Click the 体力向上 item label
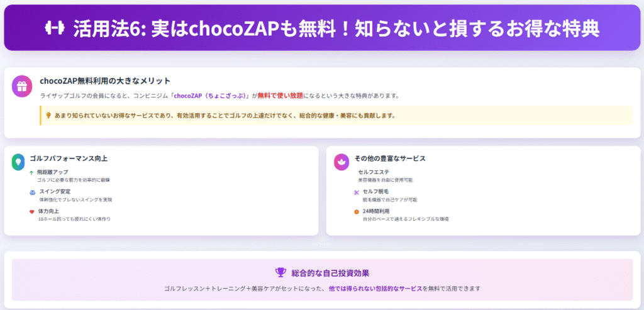 49,211
